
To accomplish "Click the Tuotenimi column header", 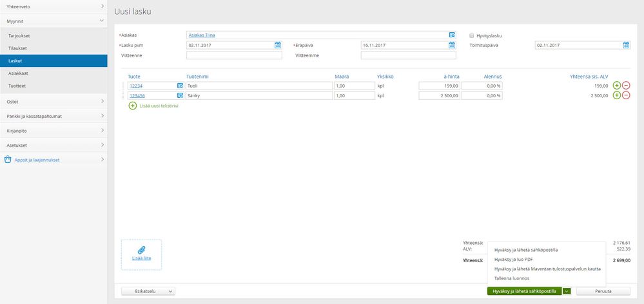I will 198,76.
